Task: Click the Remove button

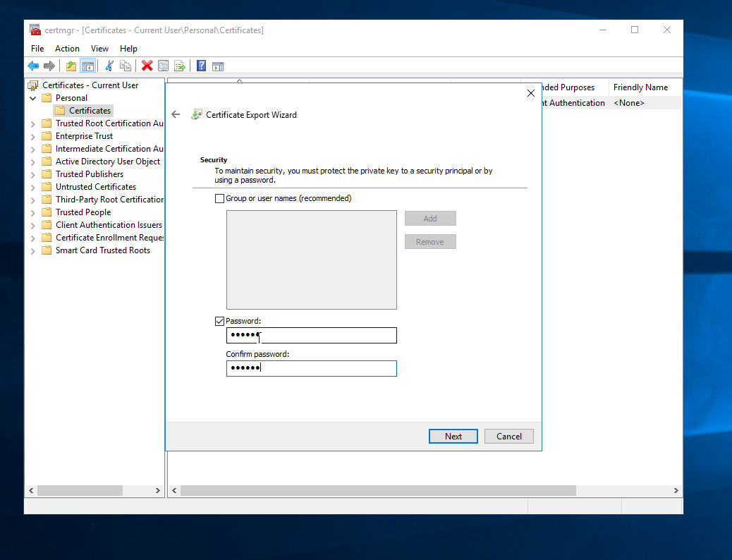Action: click(430, 242)
